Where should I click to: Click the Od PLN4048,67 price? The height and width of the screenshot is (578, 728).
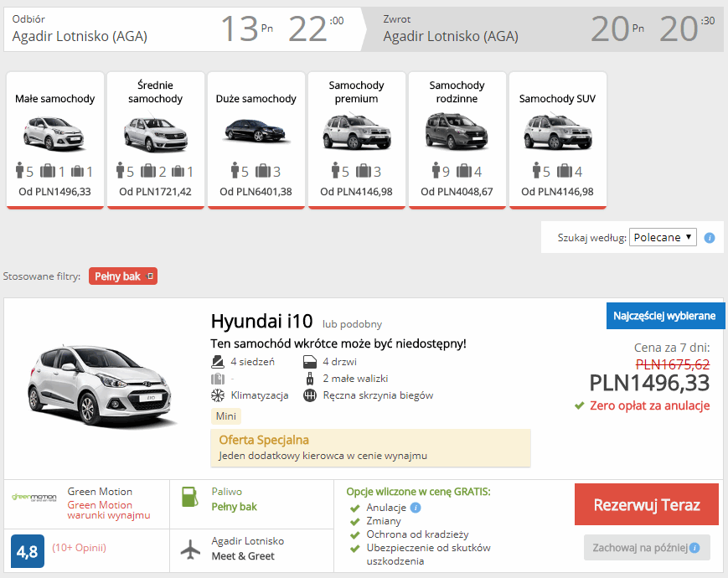pyautogui.click(x=457, y=191)
